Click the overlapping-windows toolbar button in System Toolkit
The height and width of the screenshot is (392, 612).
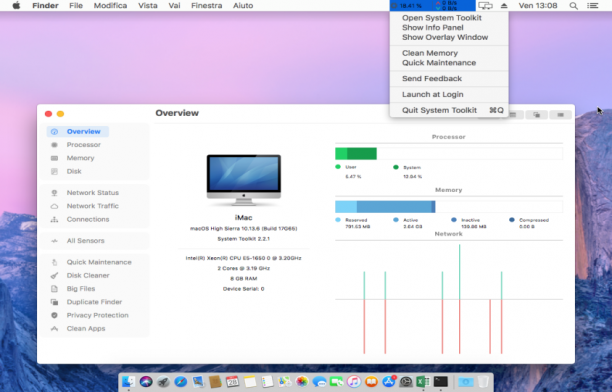tap(537, 115)
